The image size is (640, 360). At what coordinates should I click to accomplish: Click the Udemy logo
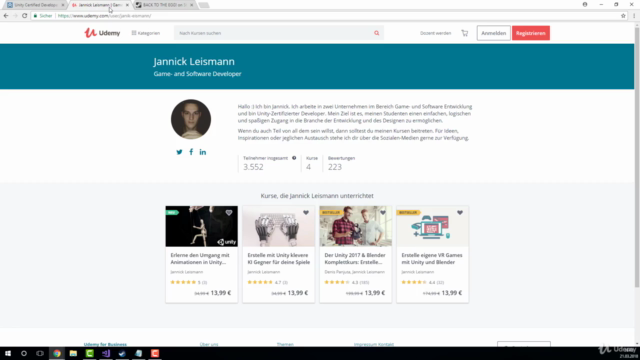point(102,33)
